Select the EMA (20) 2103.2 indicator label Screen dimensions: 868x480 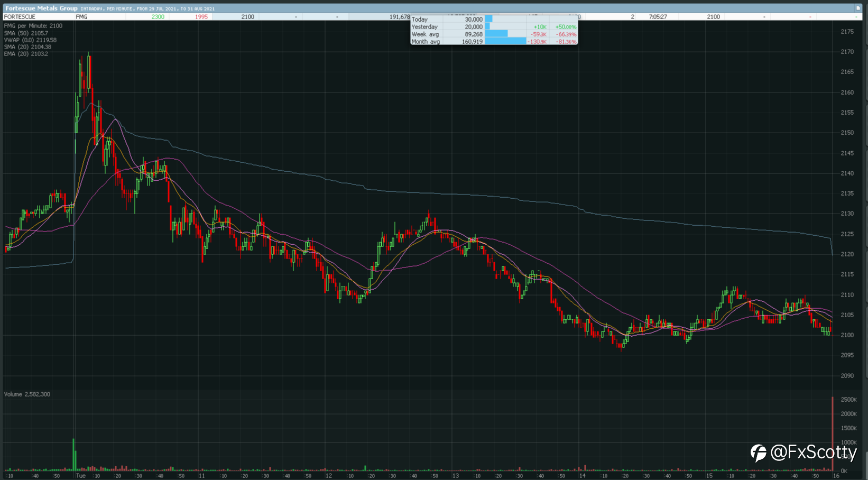pos(26,54)
